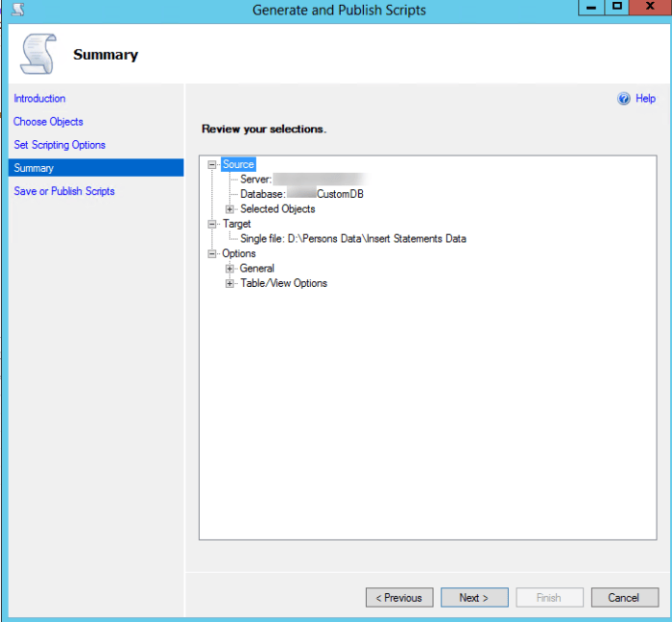
Task: Expand the Selected Objects node
Action: [x=229, y=209]
